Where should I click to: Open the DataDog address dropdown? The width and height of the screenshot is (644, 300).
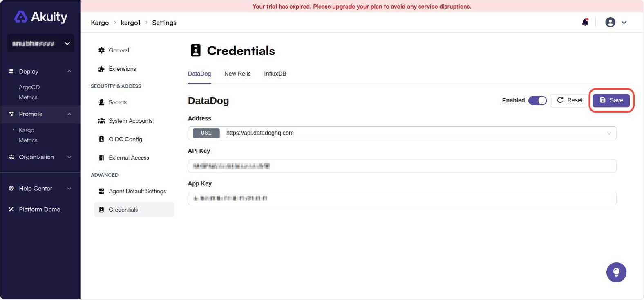coord(609,133)
